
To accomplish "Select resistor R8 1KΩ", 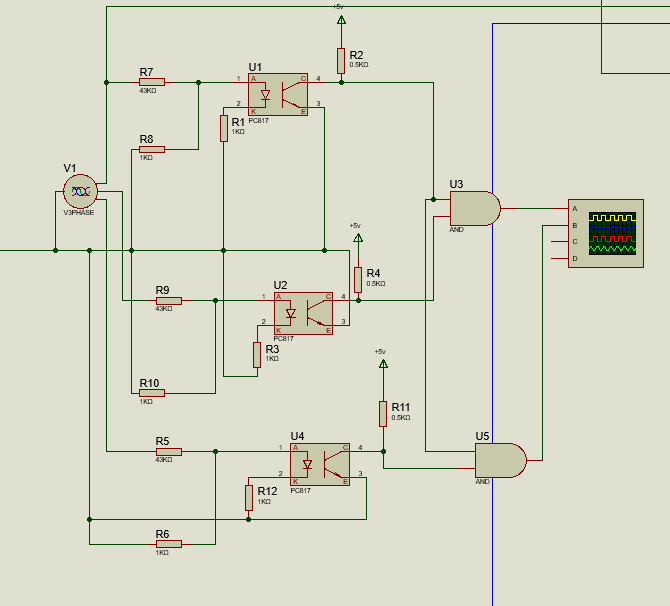I will pyautogui.click(x=152, y=150).
